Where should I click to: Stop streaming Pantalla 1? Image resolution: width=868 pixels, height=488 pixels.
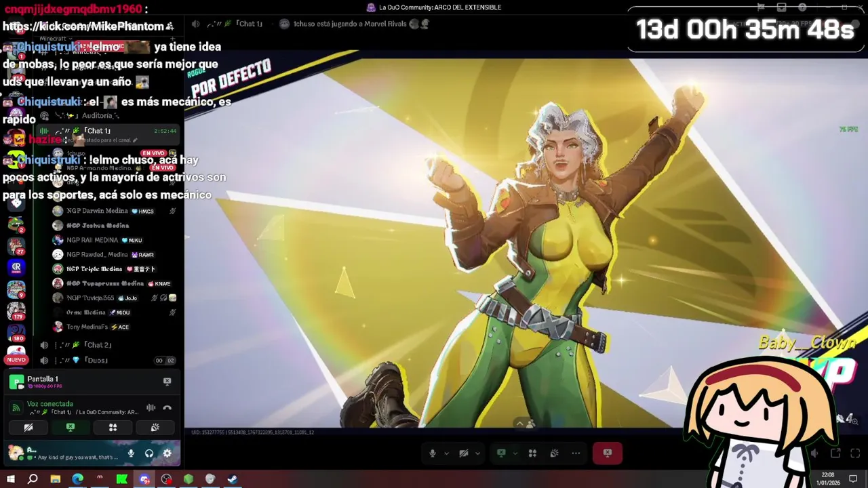click(167, 382)
